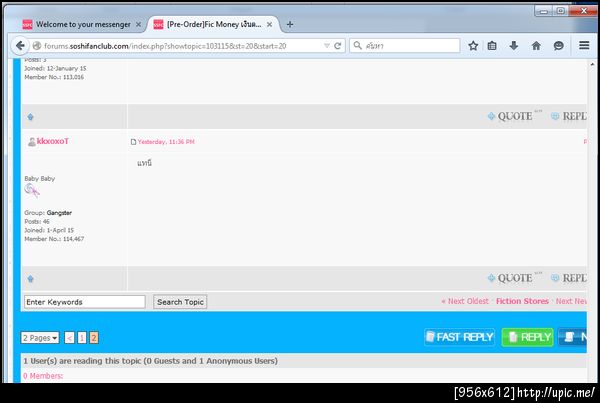Open a new tab with the plus button
The height and width of the screenshot is (403, 600).
point(290,24)
